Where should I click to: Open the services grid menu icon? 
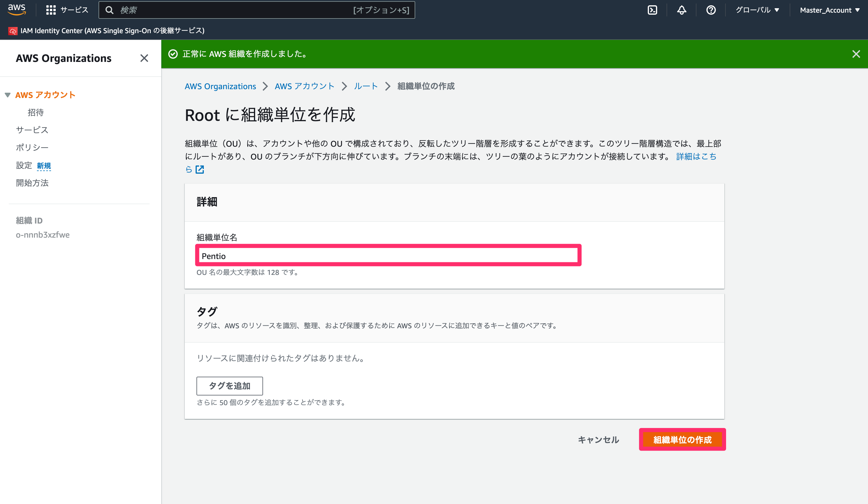51,10
